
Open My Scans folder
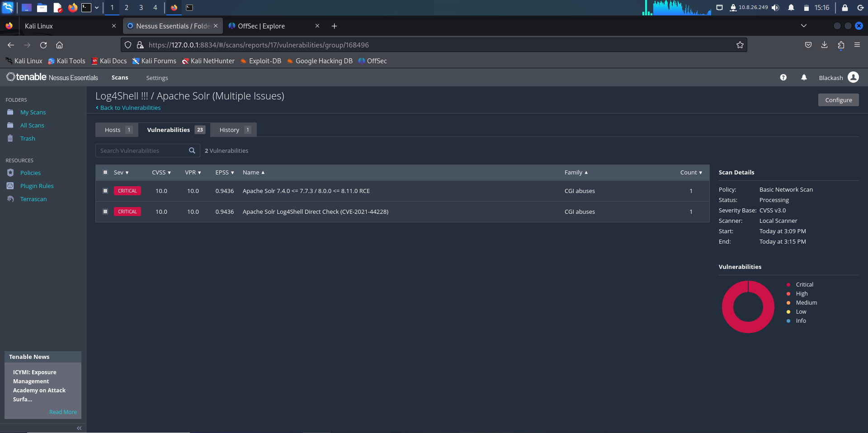point(33,112)
